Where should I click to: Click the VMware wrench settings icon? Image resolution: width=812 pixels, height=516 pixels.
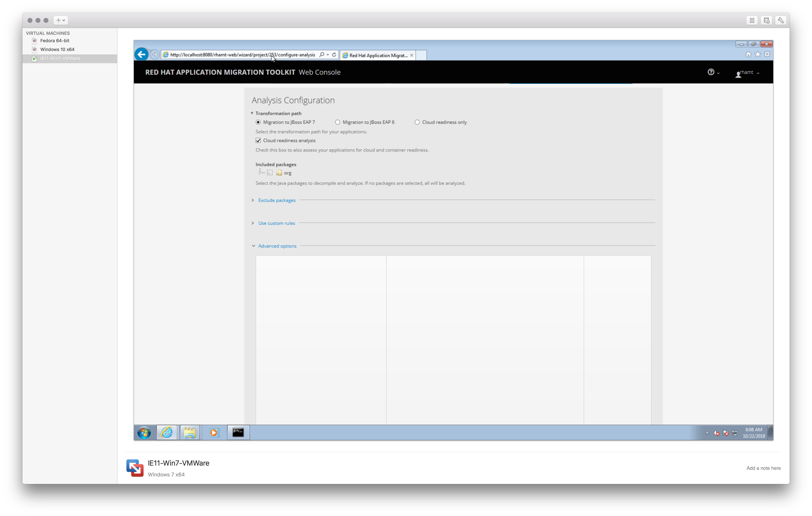[781, 20]
